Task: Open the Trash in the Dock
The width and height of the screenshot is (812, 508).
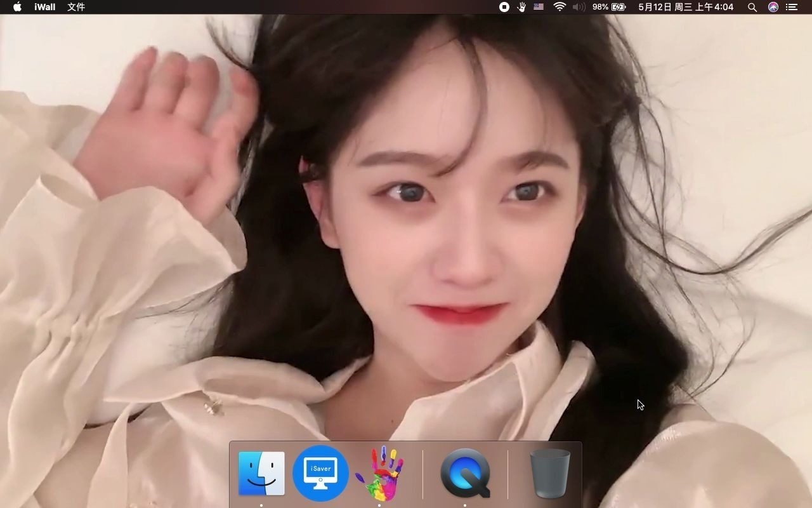Action: 550,473
